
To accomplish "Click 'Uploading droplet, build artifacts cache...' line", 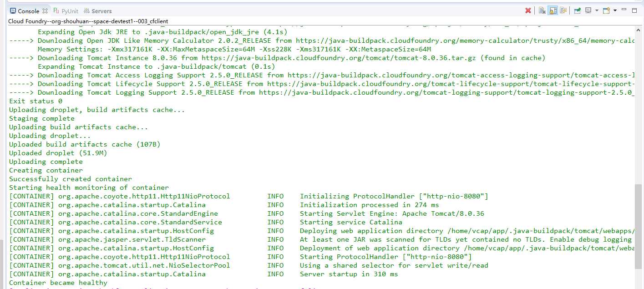I will (x=97, y=110).
